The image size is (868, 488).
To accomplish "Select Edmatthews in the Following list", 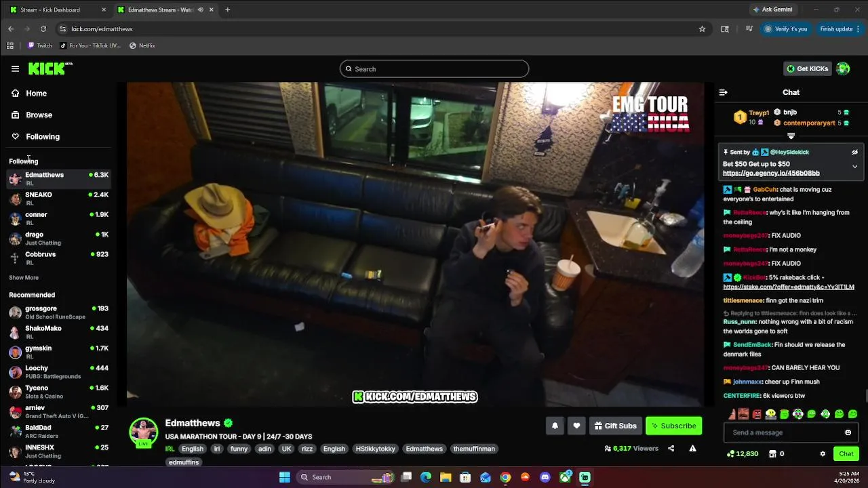I will [58, 178].
